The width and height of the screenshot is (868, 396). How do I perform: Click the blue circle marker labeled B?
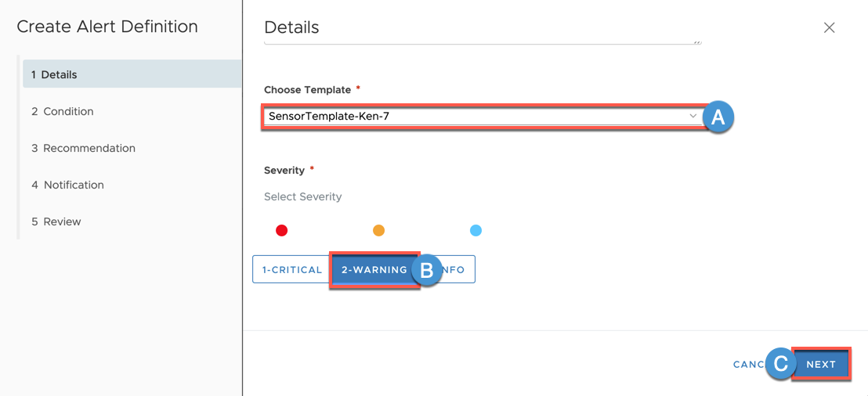pos(426,270)
